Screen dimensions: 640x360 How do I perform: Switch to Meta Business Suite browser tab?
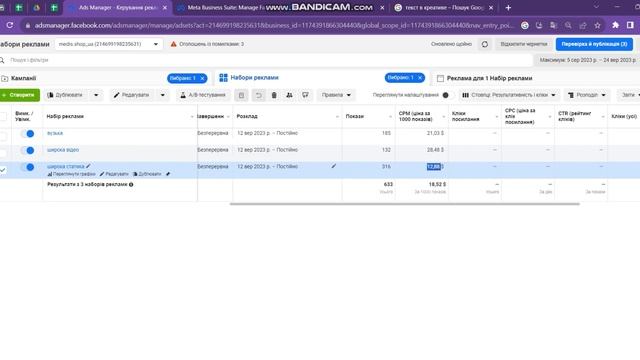tap(225, 7)
